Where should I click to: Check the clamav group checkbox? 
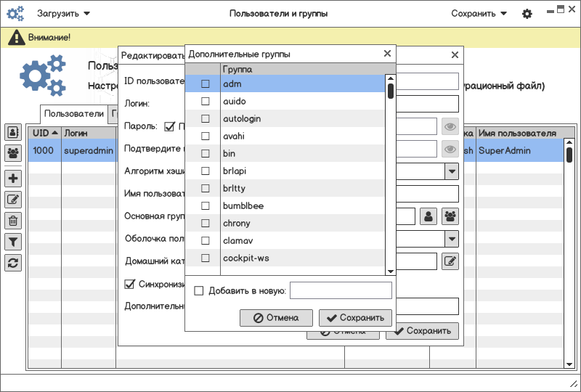pyautogui.click(x=206, y=240)
